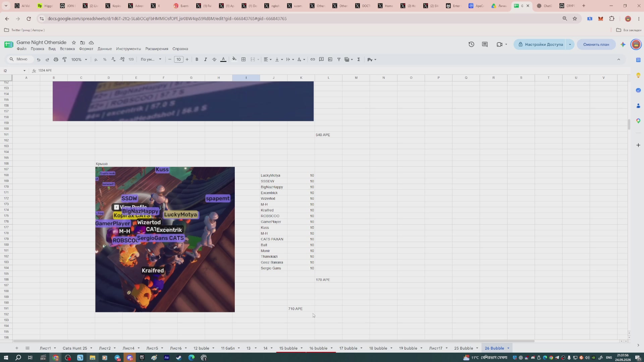Image resolution: width=644 pixels, height=362 pixels.
Task: Click the Create filter icon
Action: (x=339, y=60)
